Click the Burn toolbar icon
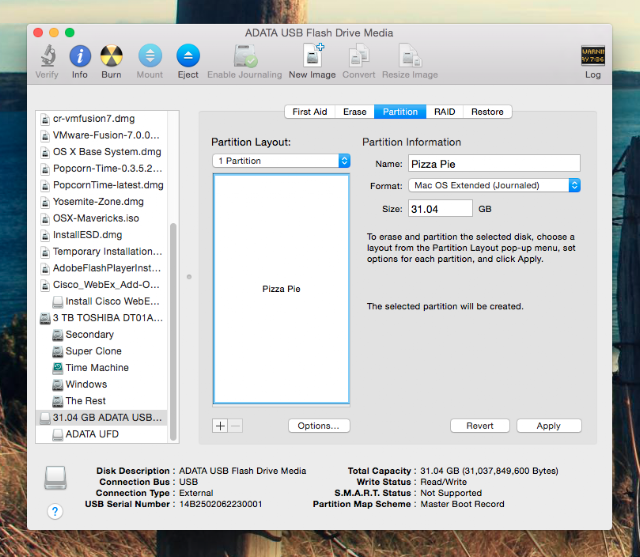Image resolution: width=640 pixels, height=557 pixels. pyautogui.click(x=111, y=56)
